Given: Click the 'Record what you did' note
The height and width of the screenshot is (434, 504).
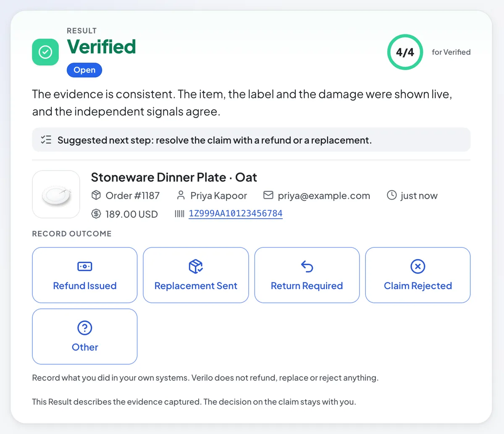Looking at the screenshot, I should 205,378.
